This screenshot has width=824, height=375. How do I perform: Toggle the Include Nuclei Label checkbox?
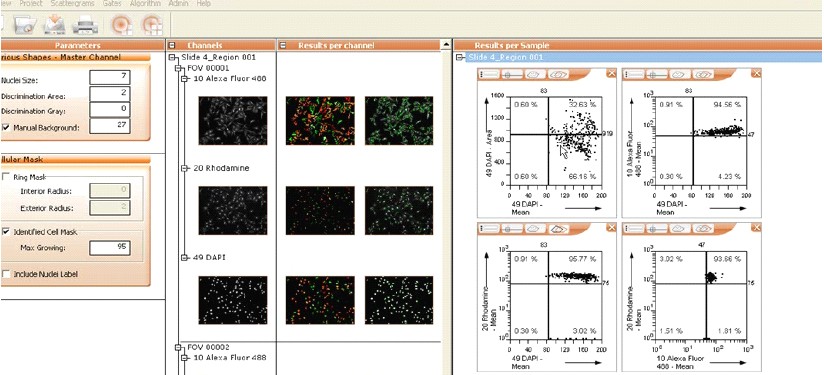[x=6, y=274]
